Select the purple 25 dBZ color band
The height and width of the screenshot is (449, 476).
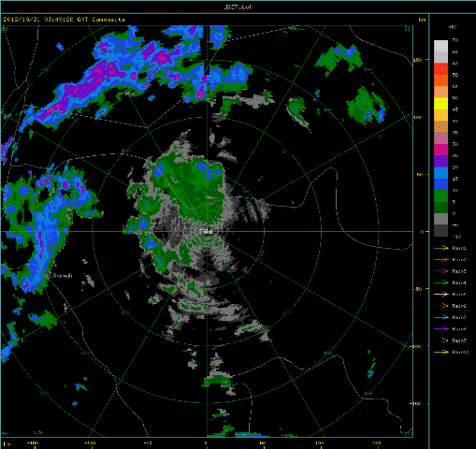[x=440, y=161]
